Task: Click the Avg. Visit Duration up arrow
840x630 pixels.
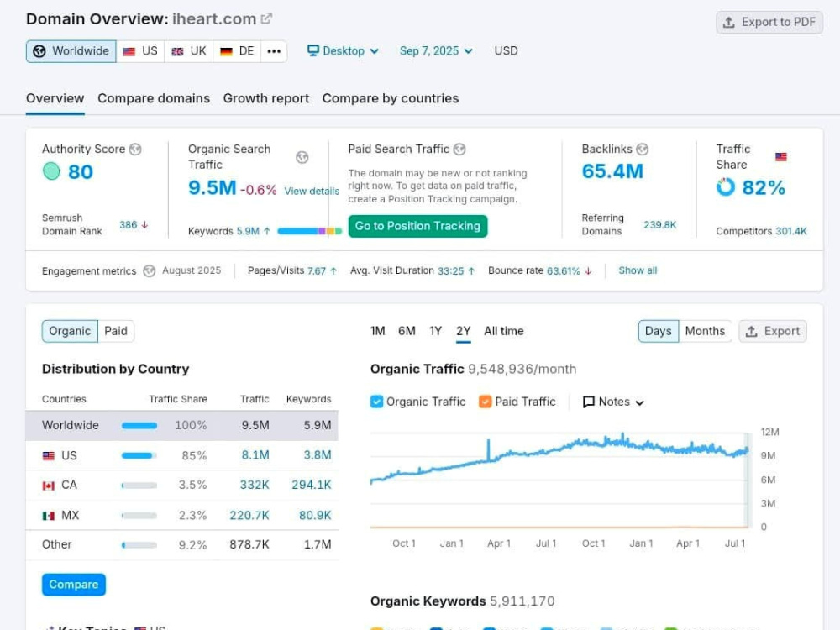Action: point(471,271)
